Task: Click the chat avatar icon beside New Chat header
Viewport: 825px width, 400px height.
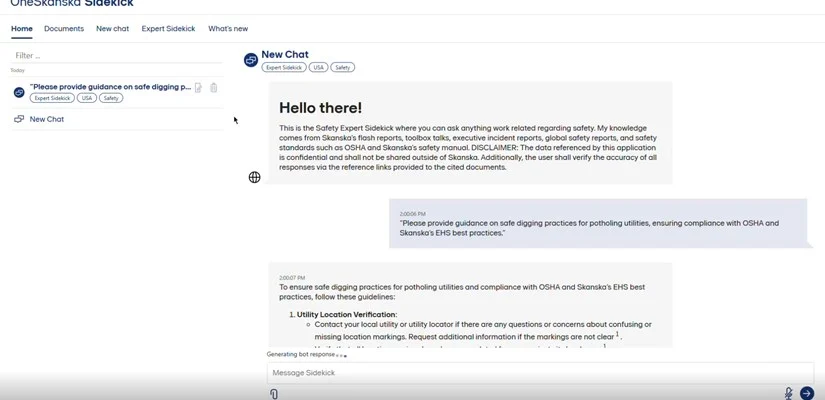Action: click(x=251, y=60)
